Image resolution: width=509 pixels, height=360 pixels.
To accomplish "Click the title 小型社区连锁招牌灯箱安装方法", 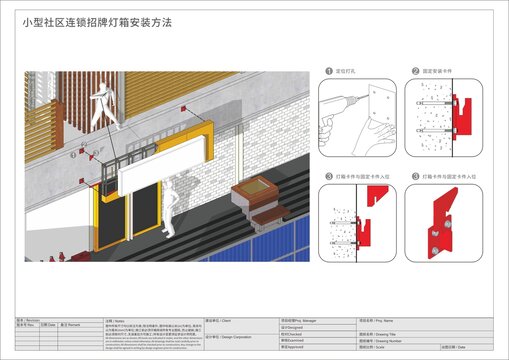I will click(97, 23).
